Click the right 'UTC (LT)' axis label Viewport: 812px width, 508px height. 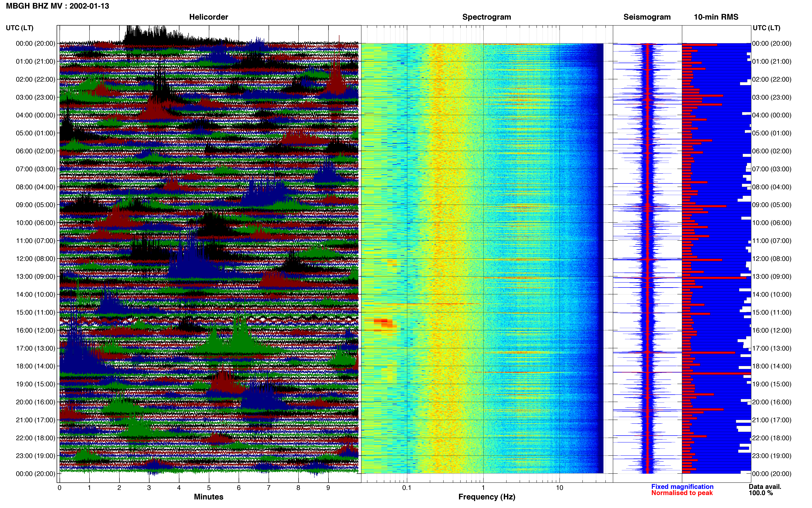766,28
